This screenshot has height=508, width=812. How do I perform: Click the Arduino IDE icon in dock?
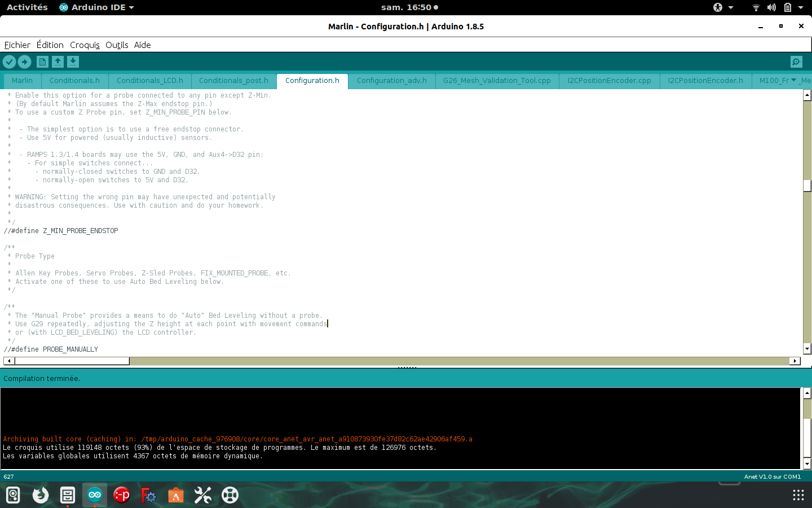[95, 496]
